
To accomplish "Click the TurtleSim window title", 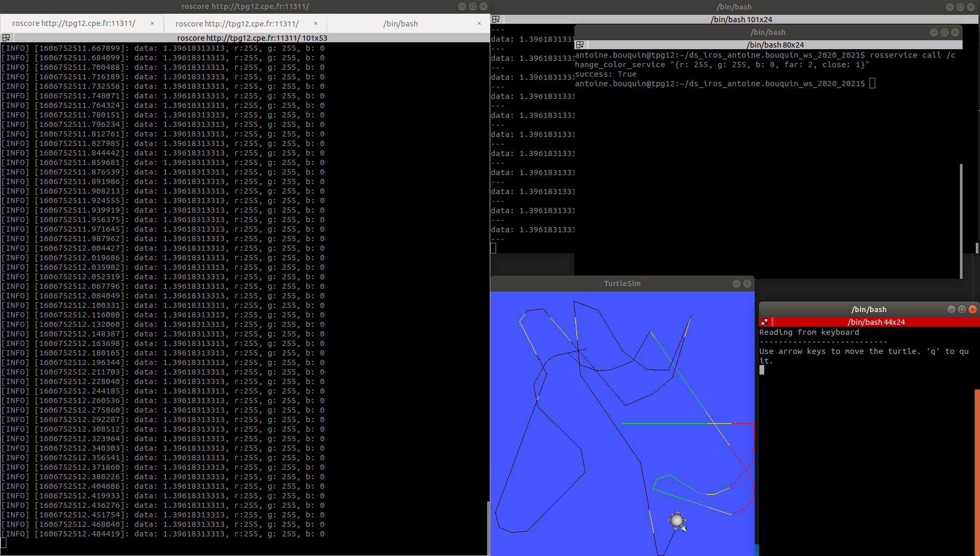I will point(622,284).
